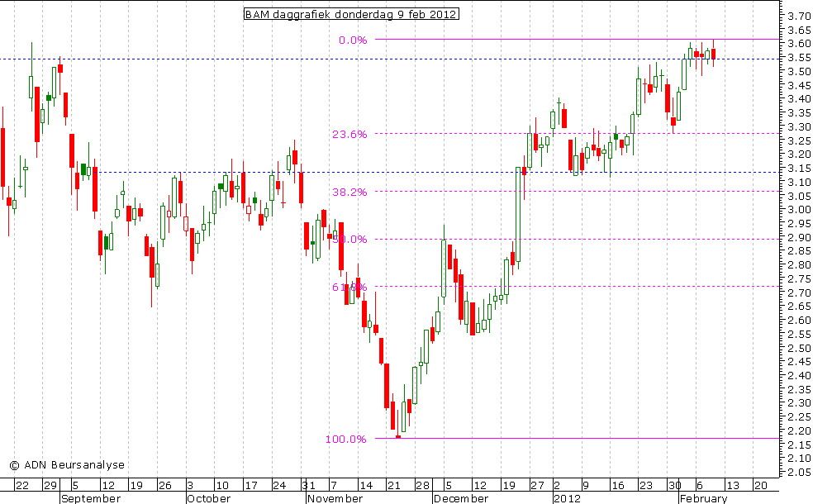The height and width of the screenshot is (504, 813).
Task: Select the November month label on the time axis
Action: tap(335, 498)
